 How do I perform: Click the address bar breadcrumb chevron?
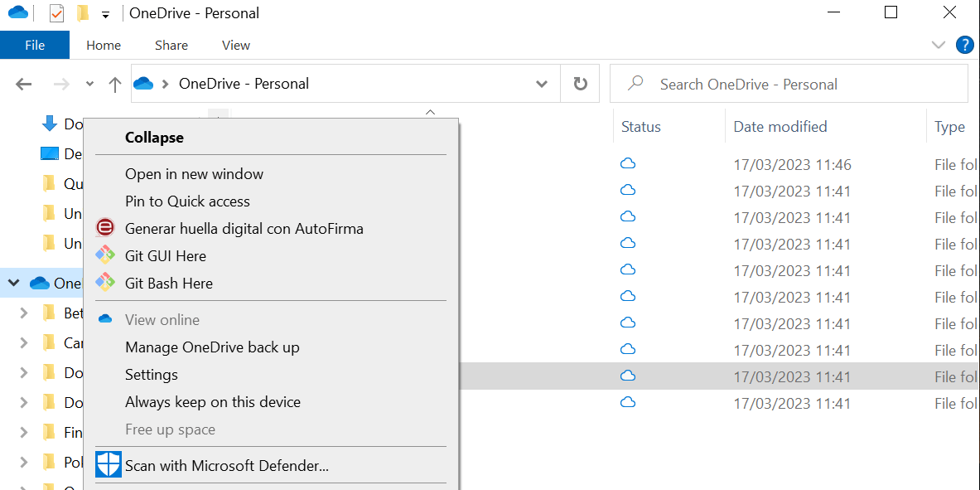166,84
